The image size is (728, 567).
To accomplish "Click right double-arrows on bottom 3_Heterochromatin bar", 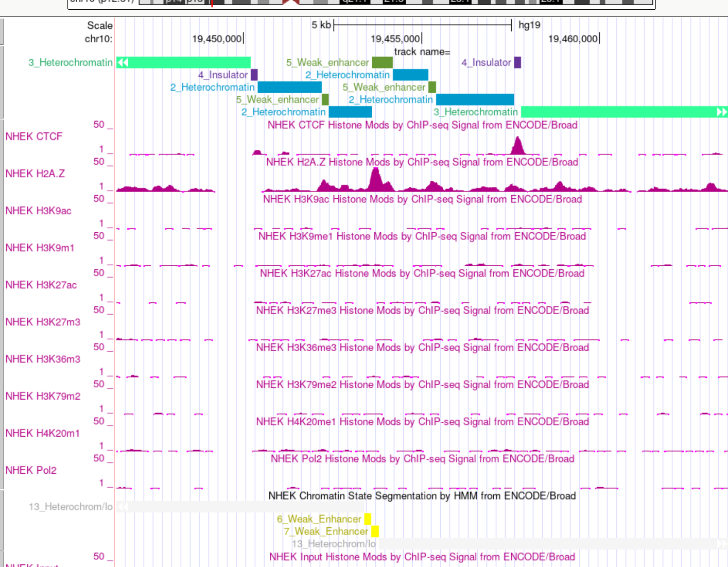I will click(722, 112).
